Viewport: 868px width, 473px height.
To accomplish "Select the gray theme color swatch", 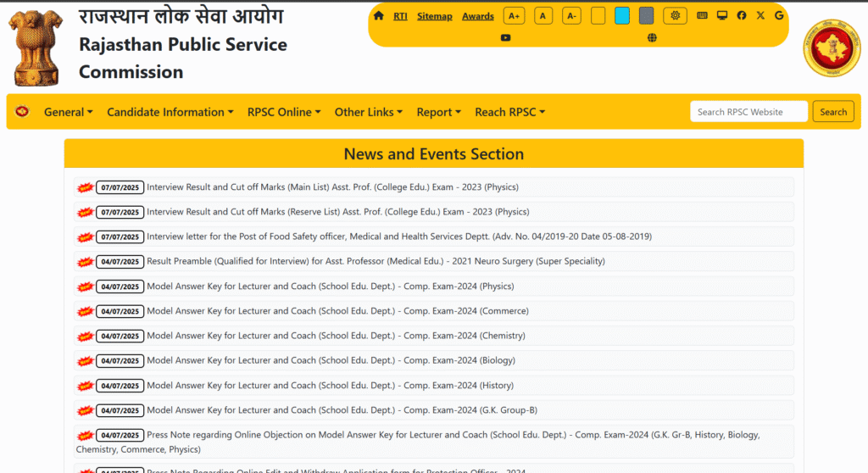I will coord(646,16).
